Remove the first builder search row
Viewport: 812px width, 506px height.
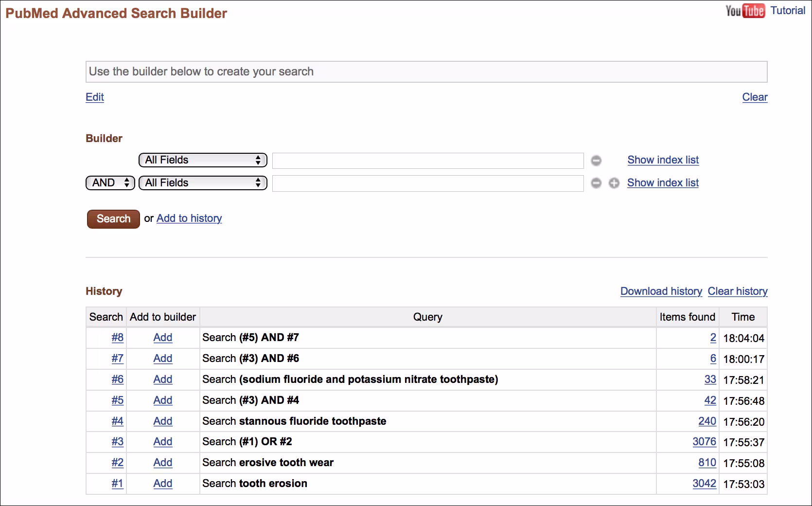596,161
